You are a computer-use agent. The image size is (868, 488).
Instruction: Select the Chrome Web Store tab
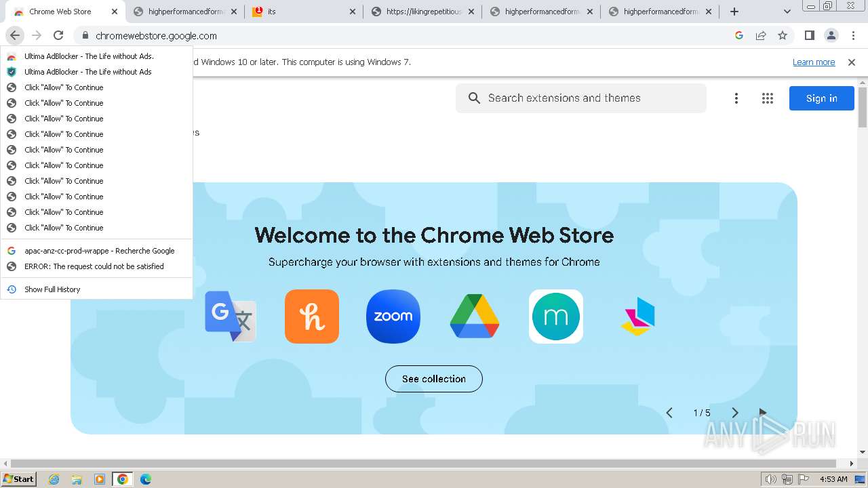click(x=66, y=12)
